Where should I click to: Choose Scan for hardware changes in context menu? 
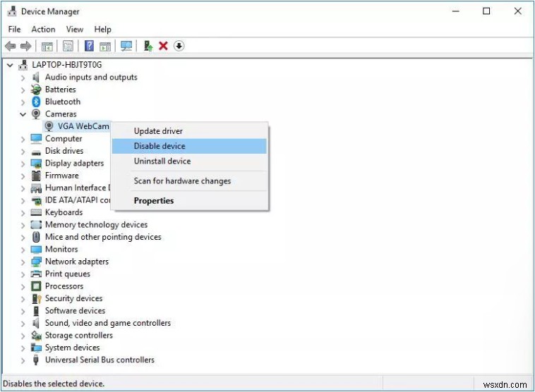189,180
